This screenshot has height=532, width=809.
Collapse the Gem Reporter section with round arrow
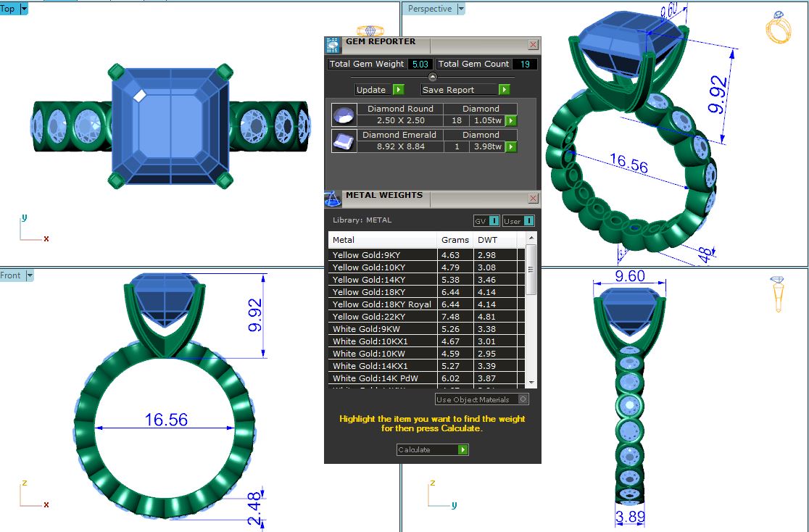(x=433, y=77)
